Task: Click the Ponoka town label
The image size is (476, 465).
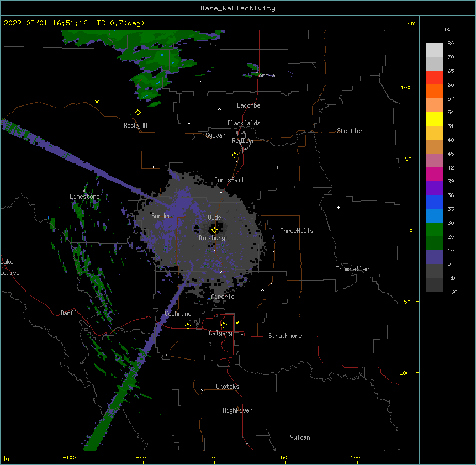Action: click(x=265, y=75)
